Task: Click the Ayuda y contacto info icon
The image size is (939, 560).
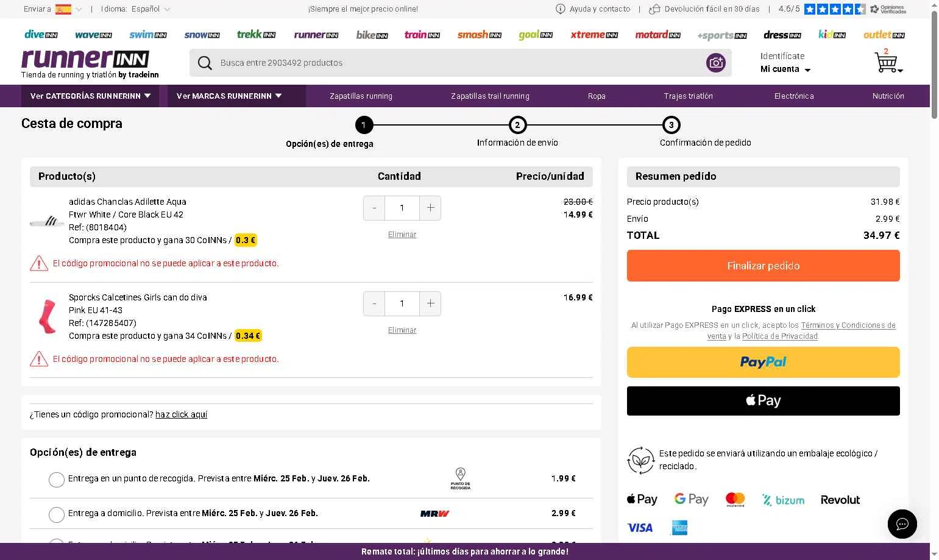Action: point(561,9)
